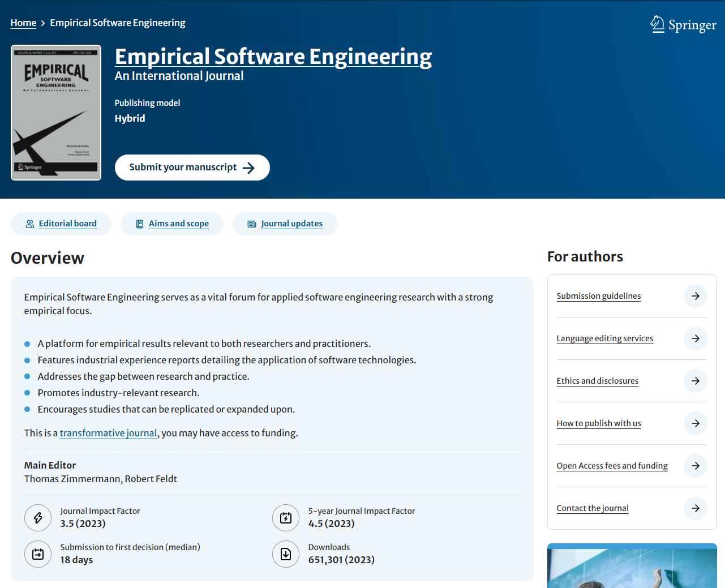Screen dimensions: 725x588
Task: Click the Springer logo in the header
Action: [x=683, y=24]
